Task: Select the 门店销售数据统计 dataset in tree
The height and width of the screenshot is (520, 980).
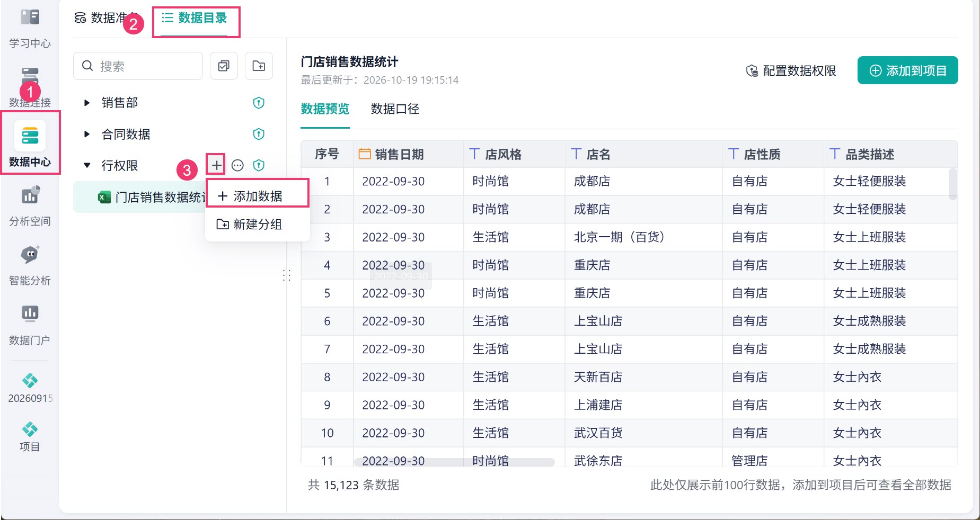Action: (139, 197)
